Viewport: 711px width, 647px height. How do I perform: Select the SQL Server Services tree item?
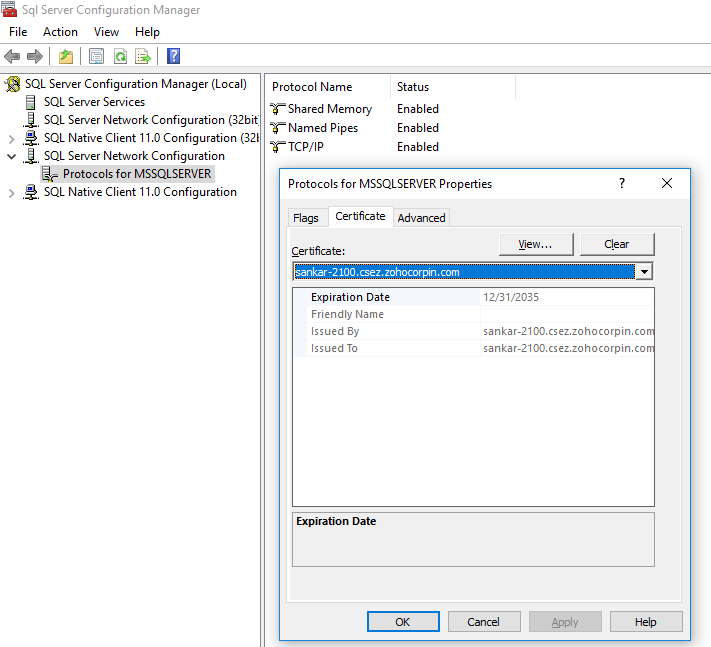coord(94,102)
